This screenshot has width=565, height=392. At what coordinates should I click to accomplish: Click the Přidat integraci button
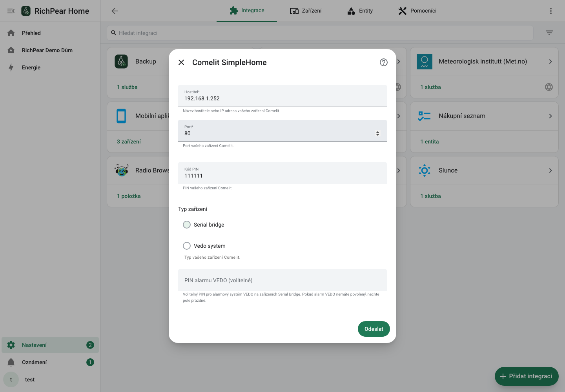pyautogui.click(x=527, y=376)
